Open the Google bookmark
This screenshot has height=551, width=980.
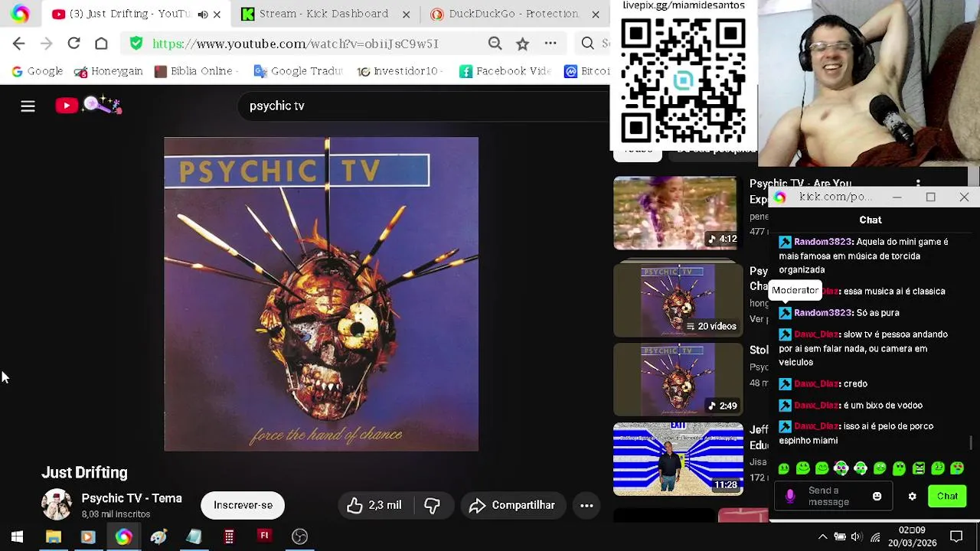(x=37, y=71)
